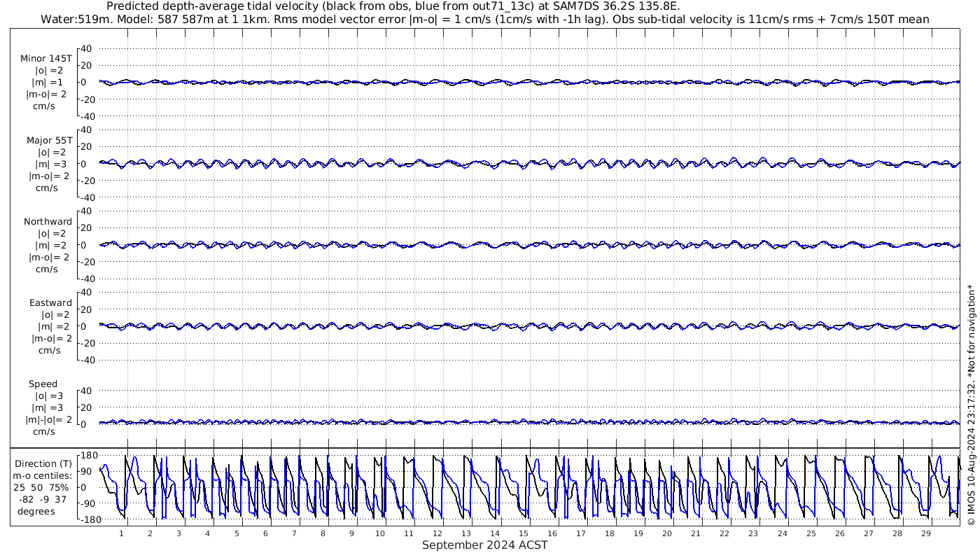The image size is (980, 560).
Task: Click day '24' on the date axis
Action: 782,533
